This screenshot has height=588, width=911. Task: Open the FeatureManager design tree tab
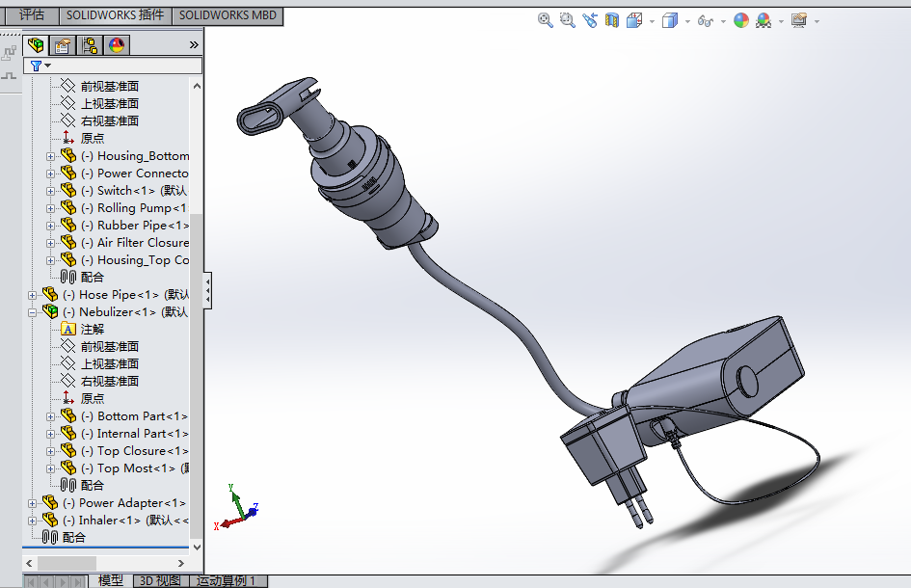(x=36, y=45)
